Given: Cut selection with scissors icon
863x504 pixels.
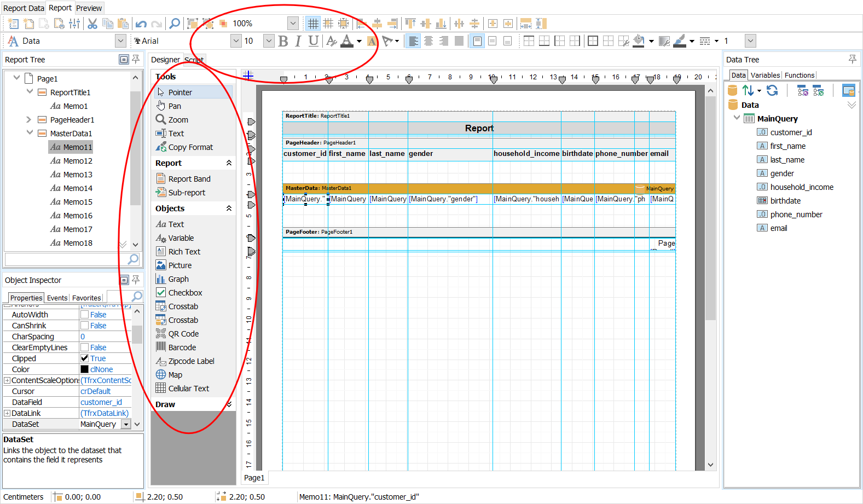Looking at the screenshot, I should (x=92, y=24).
